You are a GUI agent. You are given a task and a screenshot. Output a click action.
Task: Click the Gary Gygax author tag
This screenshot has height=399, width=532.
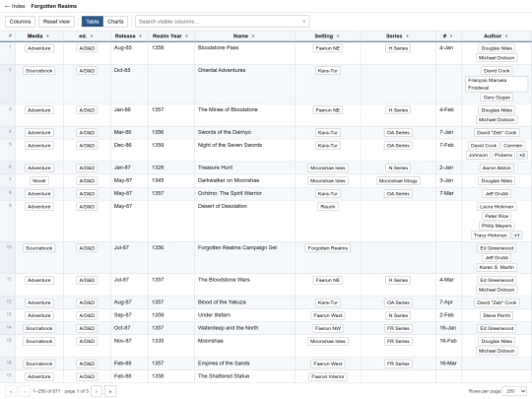(x=497, y=98)
